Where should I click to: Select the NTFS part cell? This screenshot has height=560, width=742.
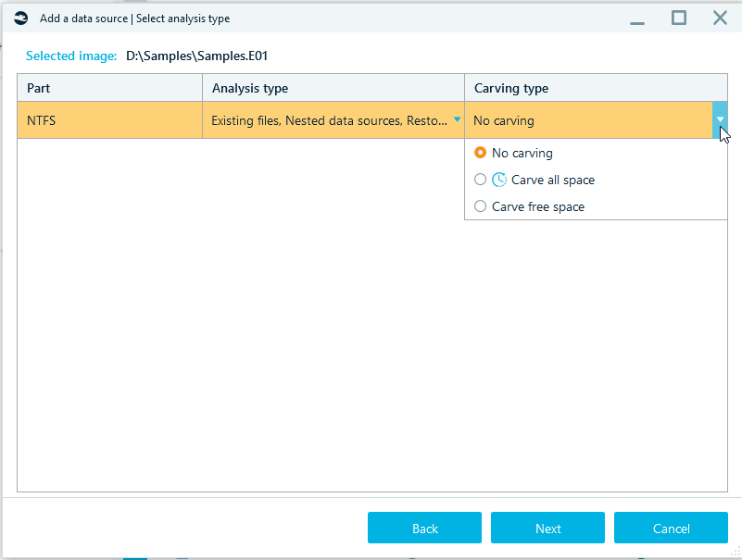[x=110, y=120]
